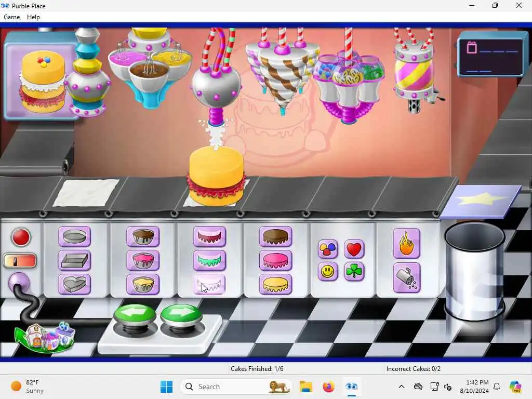The width and height of the screenshot is (532, 399).
Task: Add the red heart decoration
Action: 354,249
